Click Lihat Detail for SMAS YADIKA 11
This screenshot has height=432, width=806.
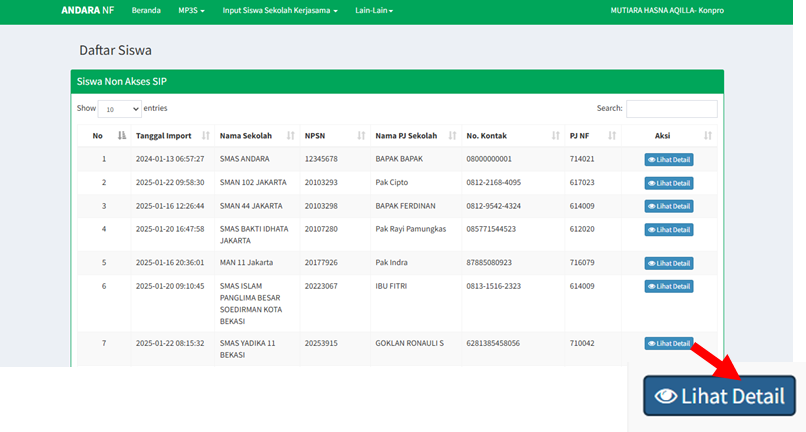coord(668,344)
